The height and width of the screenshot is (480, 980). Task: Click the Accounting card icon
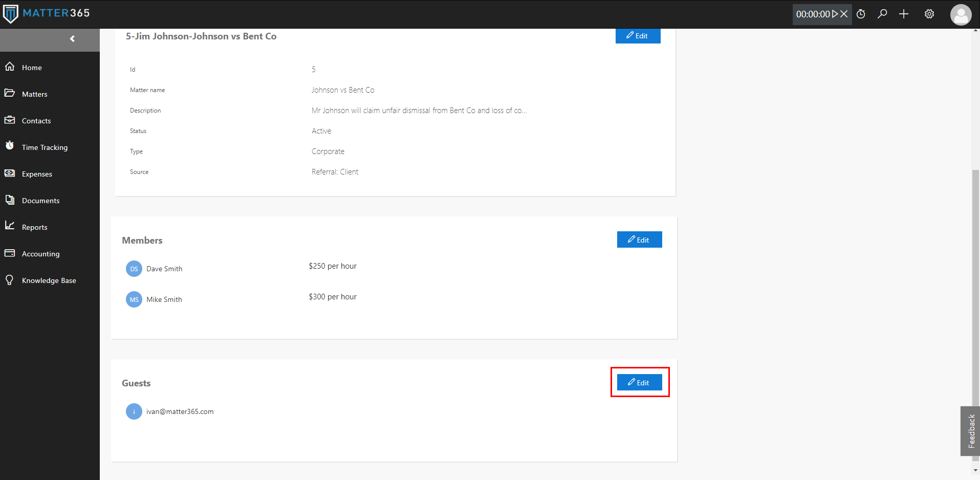(x=10, y=253)
